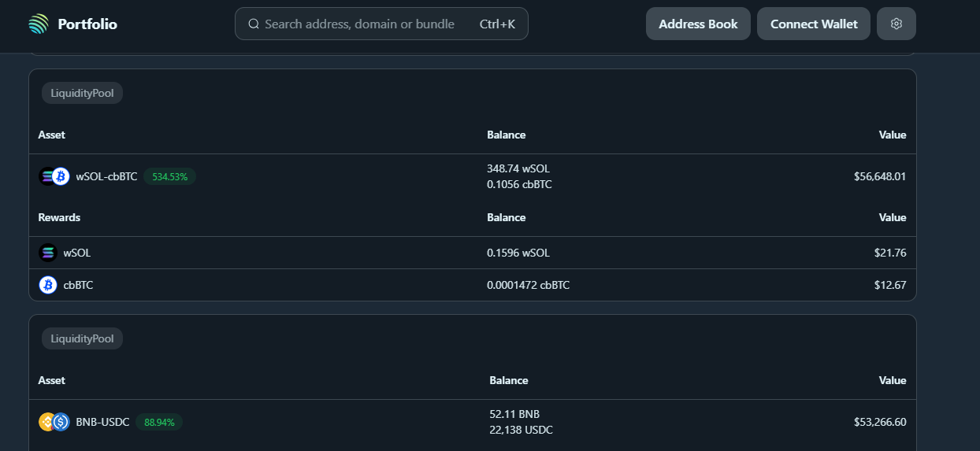Click the 0.0001472 cbBTC reward balance
Image resolution: width=980 pixels, height=451 pixels.
pos(529,285)
